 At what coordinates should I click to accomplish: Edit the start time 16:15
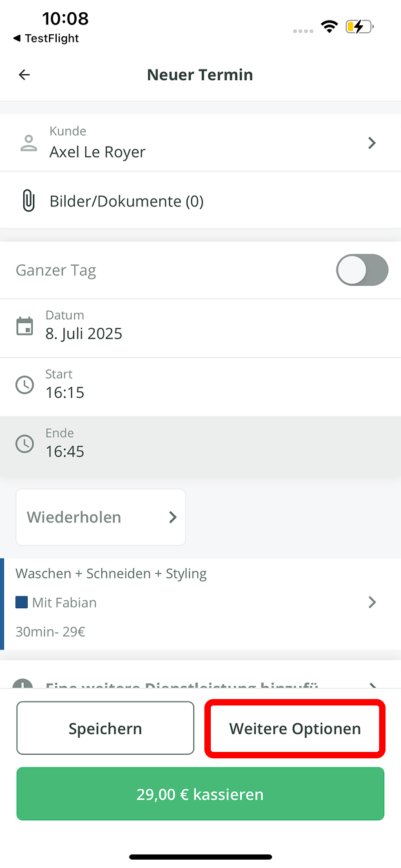point(65,392)
